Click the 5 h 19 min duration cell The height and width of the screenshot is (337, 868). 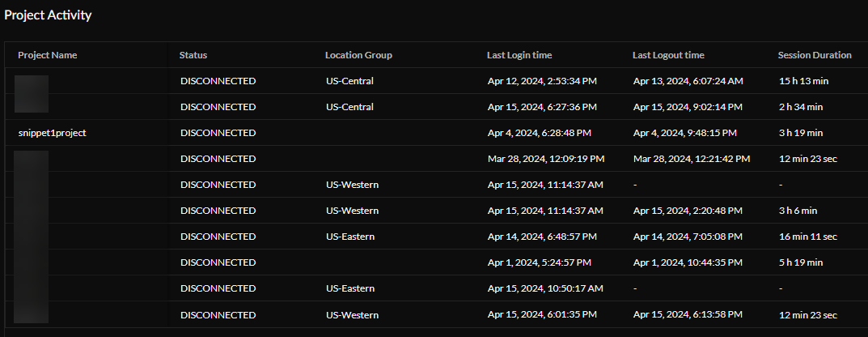tap(800, 262)
